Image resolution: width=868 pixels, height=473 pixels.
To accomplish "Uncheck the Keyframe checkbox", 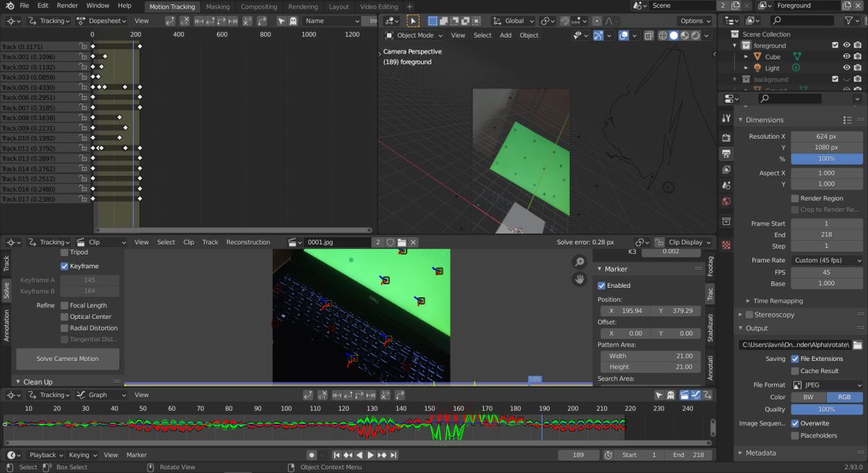I will [x=64, y=266].
